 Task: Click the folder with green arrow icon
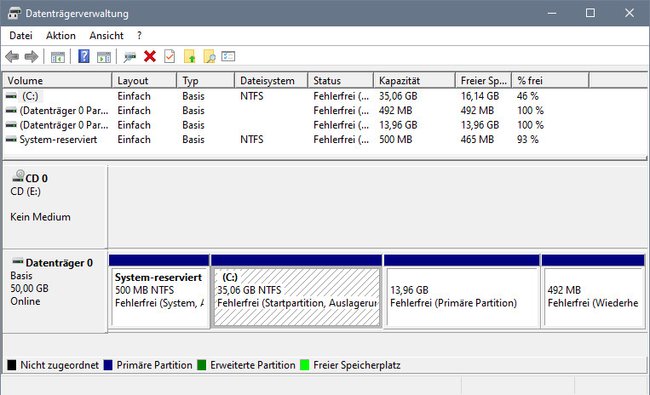189,56
